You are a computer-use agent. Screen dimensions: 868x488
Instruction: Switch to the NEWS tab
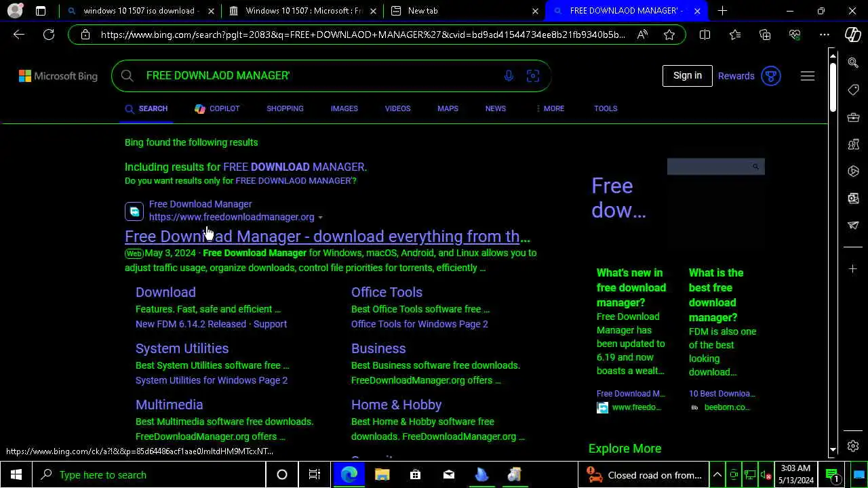495,108
